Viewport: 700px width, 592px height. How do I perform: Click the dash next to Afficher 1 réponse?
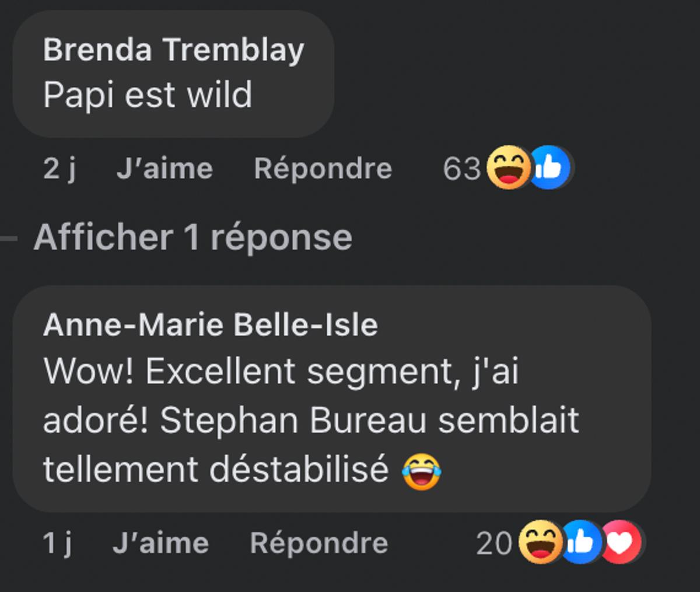pyautogui.click(x=9, y=237)
